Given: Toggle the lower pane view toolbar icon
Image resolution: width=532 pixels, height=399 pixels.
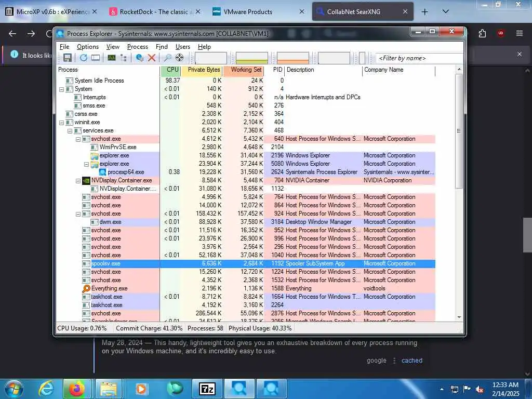Looking at the screenshot, I should click(96, 58).
